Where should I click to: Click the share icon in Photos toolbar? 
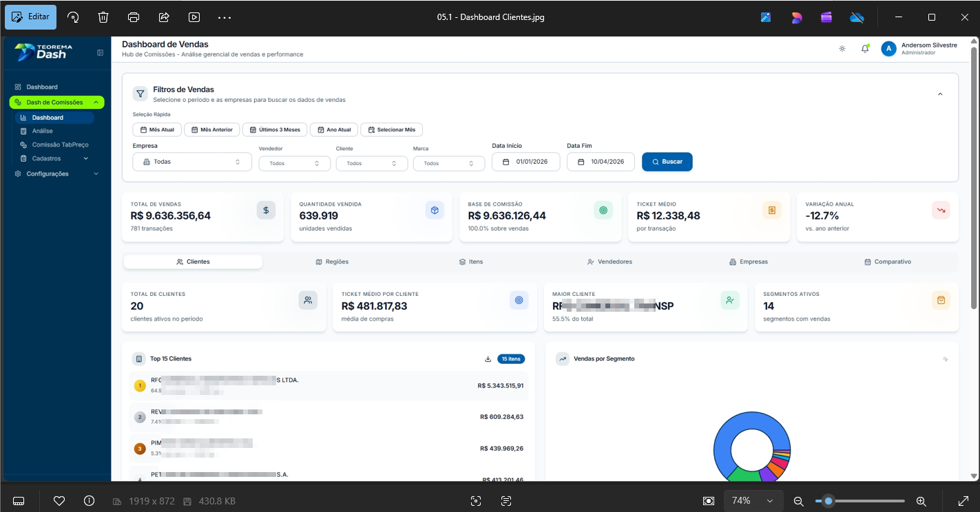tap(164, 17)
